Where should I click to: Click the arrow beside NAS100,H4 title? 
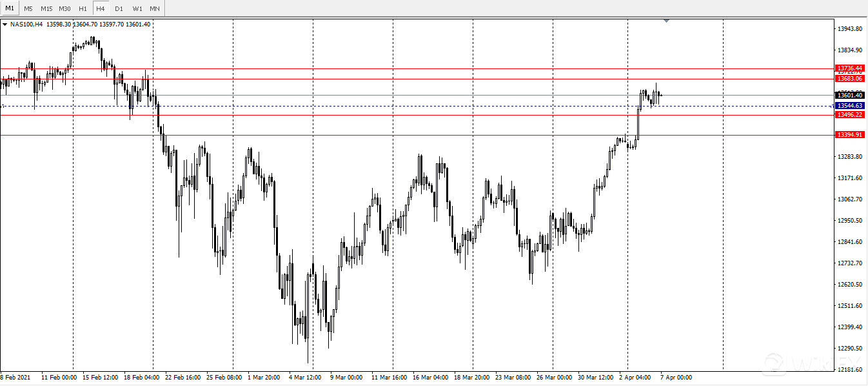(5, 25)
